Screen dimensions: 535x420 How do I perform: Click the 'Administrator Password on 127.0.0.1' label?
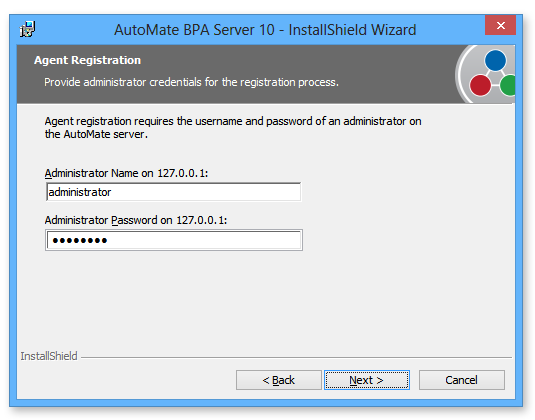point(136,220)
